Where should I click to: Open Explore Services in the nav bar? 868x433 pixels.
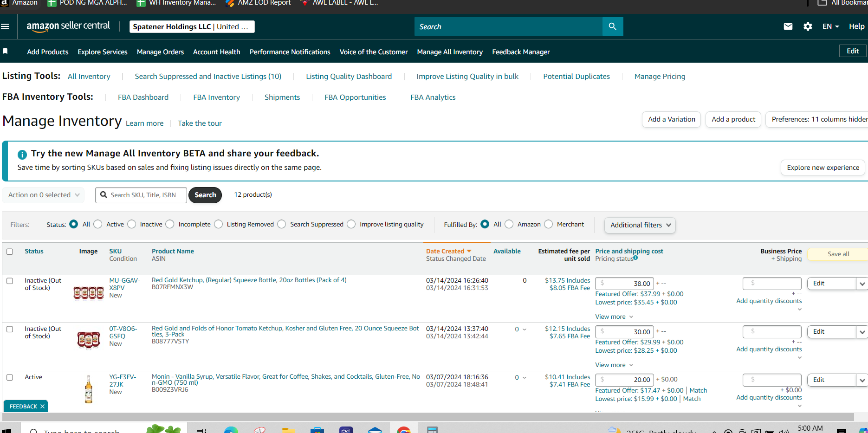pos(103,52)
